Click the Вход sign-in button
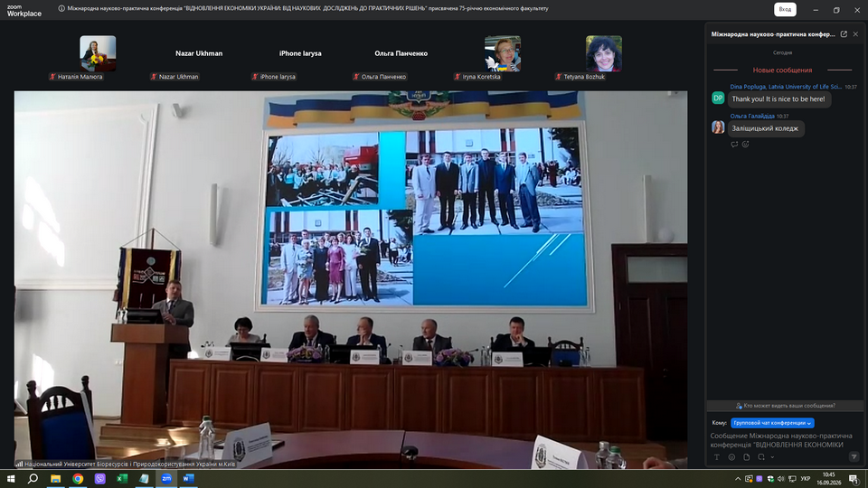Screen dimensions: 868x488 click(x=785, y=9)
